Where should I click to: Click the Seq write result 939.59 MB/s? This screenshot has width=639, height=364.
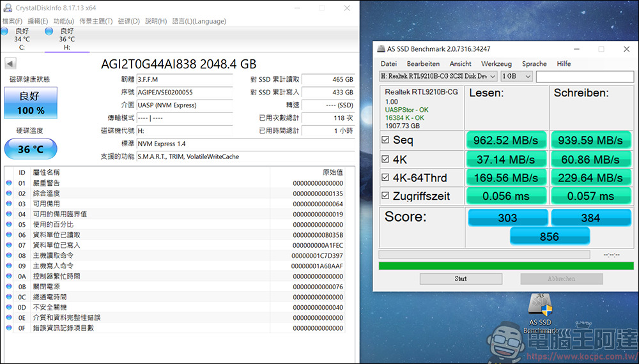click(590, 140)
